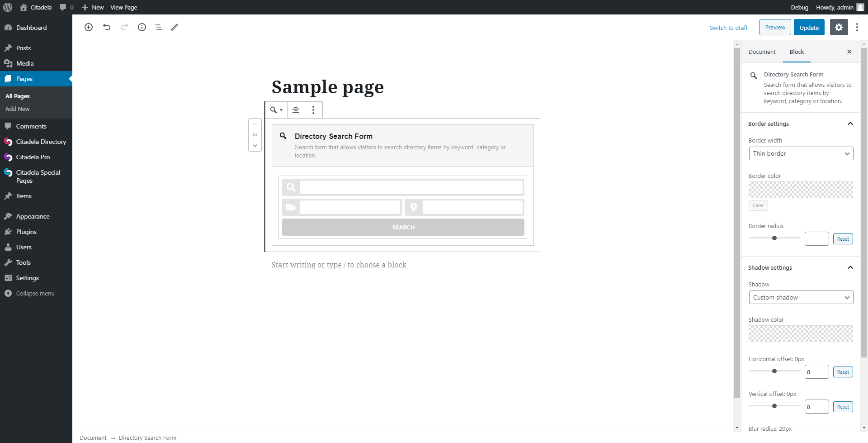Screen dimensions: 868x443
Task: Open Posts in admin menu
Action: (x=36, y=48)
